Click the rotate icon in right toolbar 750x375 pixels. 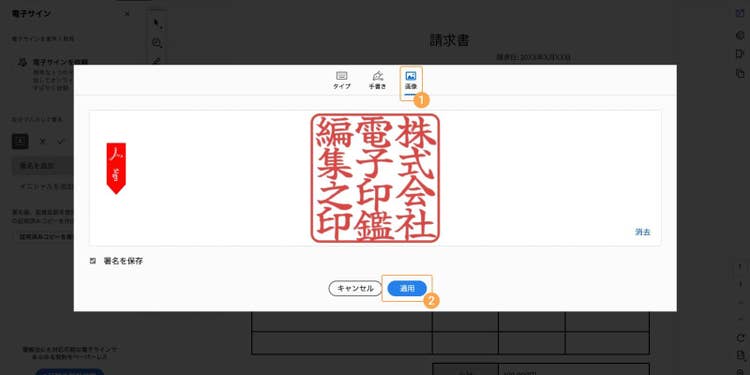point(740,338)
